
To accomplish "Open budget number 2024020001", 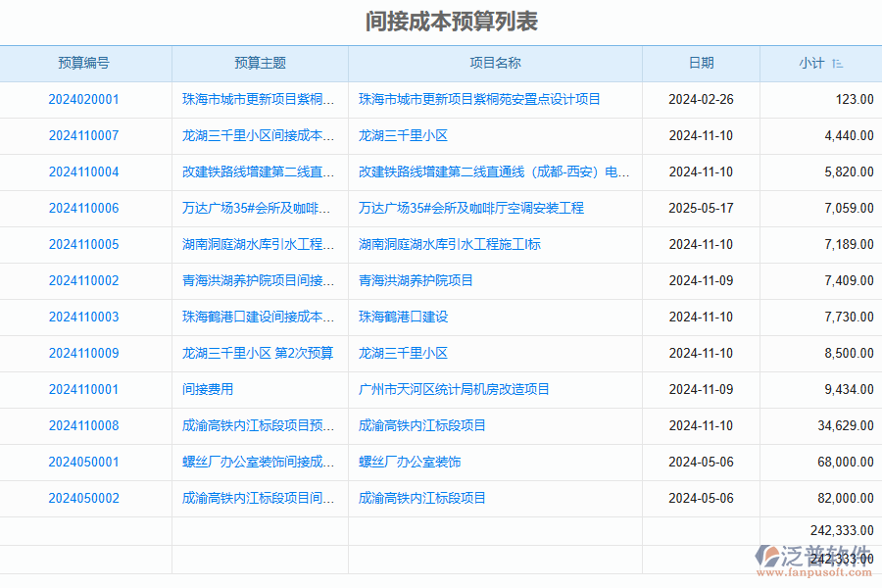I will [x=84, y=100].
